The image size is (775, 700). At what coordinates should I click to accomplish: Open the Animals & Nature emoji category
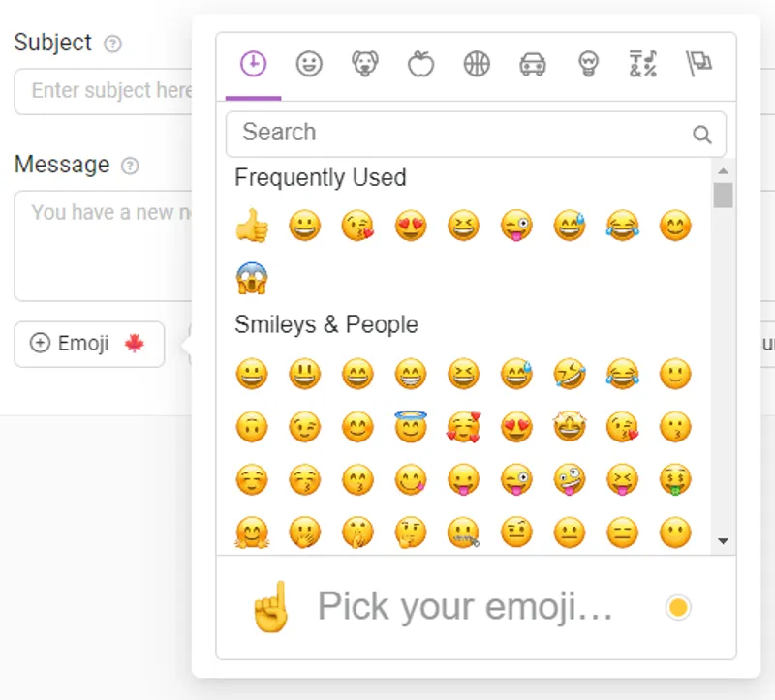coord(364,65)
